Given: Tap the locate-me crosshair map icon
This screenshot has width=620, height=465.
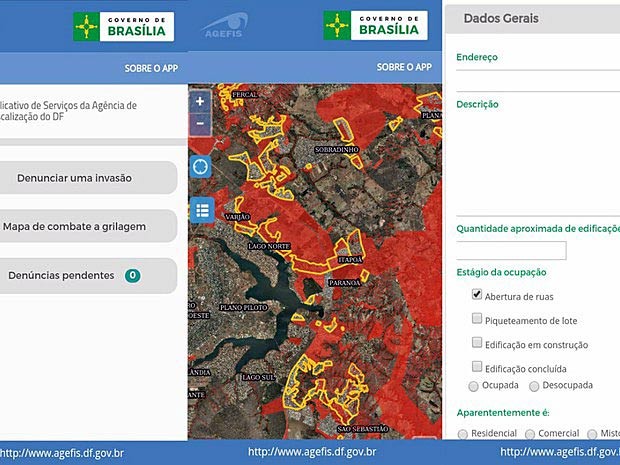Looking at the screenshot, I should pos(201,167).
